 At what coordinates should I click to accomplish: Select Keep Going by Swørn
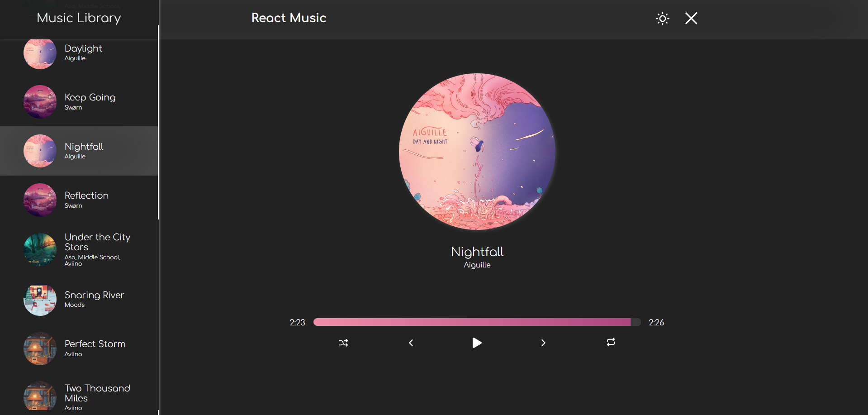79,102
